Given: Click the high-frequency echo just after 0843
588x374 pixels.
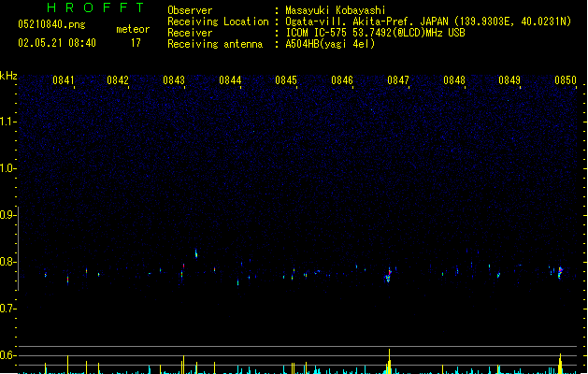Looking at the screenshot, I should pos(196,253).
